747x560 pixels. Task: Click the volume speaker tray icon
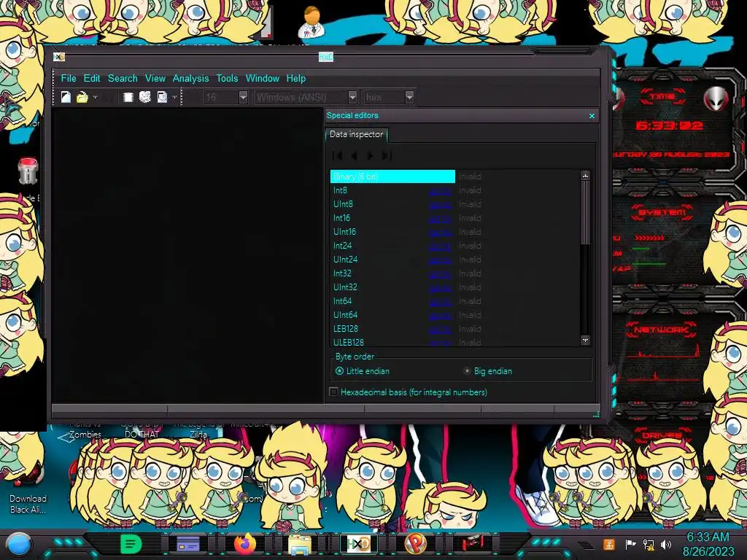(x=666, y=544)
